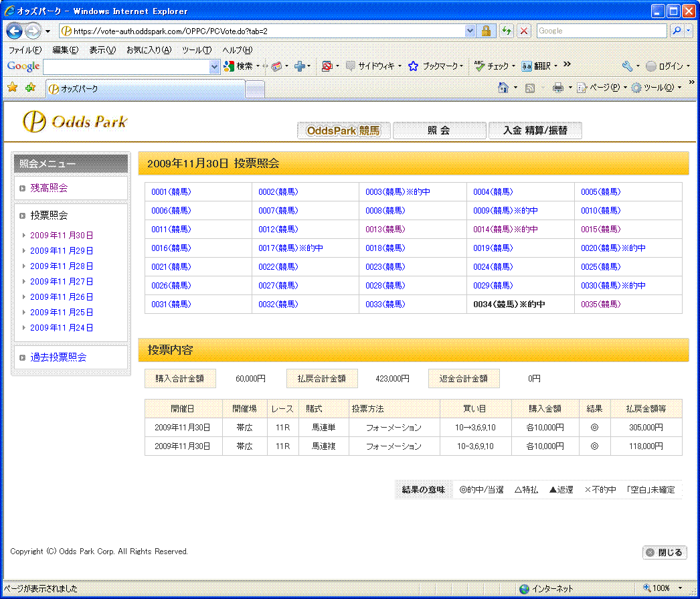Open the お気に入り(A) menu
700x599 pixels.
pyautogui.click(x=149, y=50)
